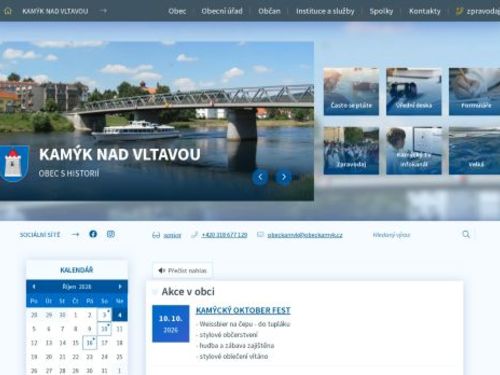The image size is (500, 375).
Task: Open the Úřední deska tile
Action: pyautogui.click(x=414, y=91)
